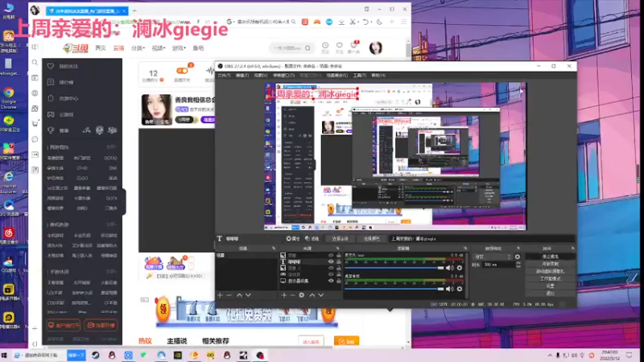Move the scene up with the Scenes panel arrow
This screenshot has height=362, width=644.
[239, 295]
